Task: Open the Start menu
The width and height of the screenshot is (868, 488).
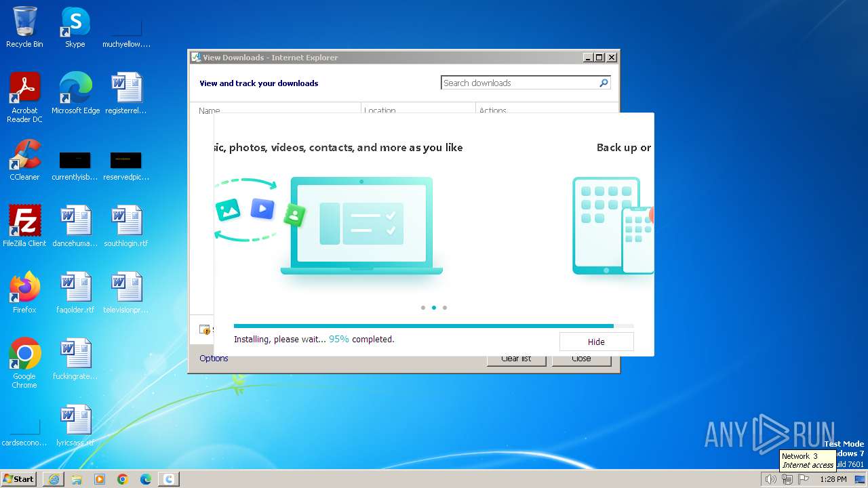Action: pos(19,479)
